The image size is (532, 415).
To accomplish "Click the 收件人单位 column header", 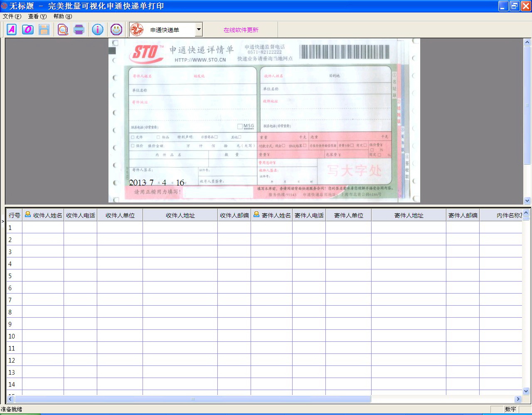I will [120, 215].
